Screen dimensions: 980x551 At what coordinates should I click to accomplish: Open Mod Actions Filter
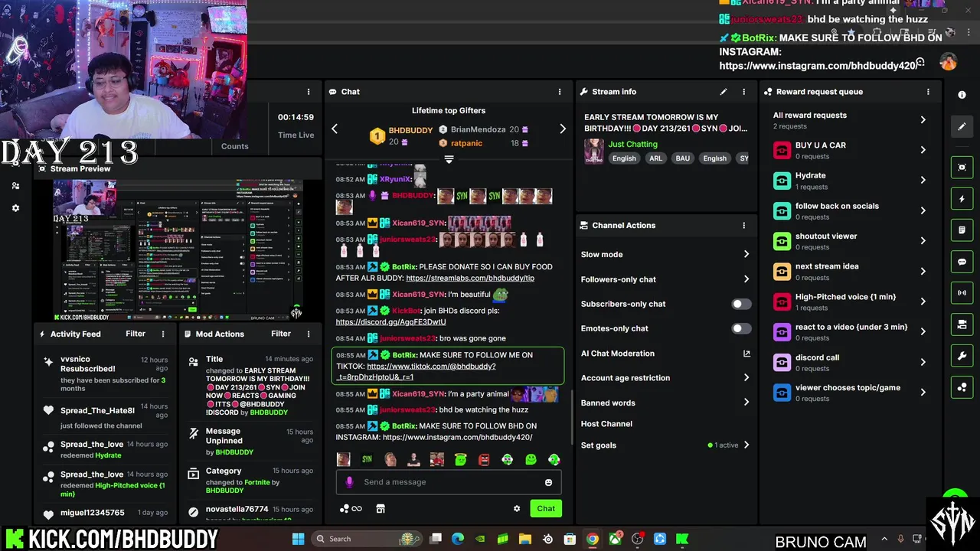click(281, 334)
